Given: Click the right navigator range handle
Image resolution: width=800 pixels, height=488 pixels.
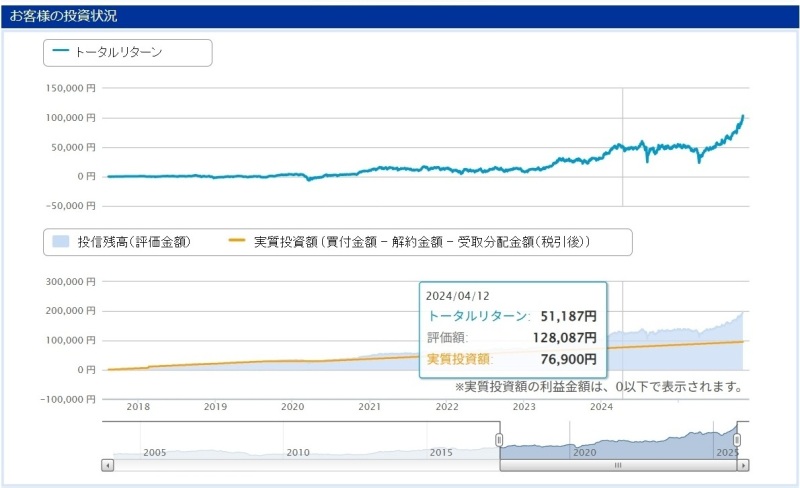Looking at the screenshot, I should pos(738,440).
